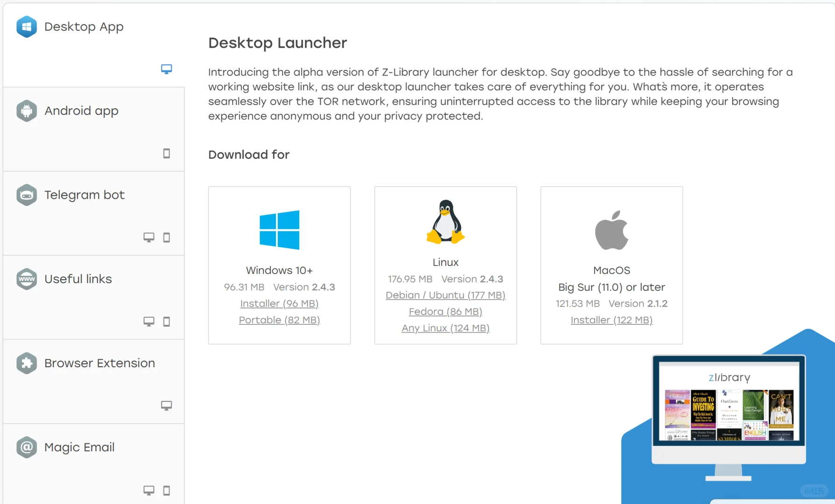This screenshot has height=504, width=835.
Task: Click the "Version 2.1.2" MacOS text
Action: 638,303
